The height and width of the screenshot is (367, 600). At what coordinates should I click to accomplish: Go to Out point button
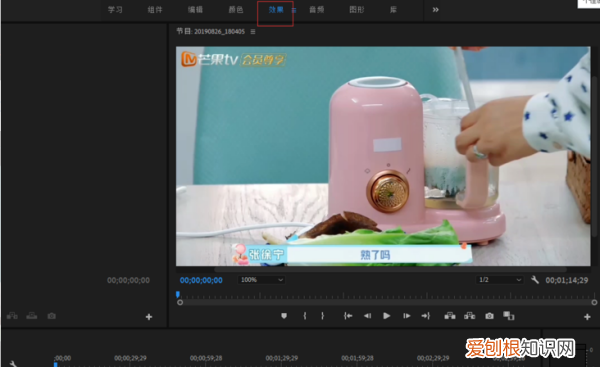pyautogui.click(x=426, y=316)
